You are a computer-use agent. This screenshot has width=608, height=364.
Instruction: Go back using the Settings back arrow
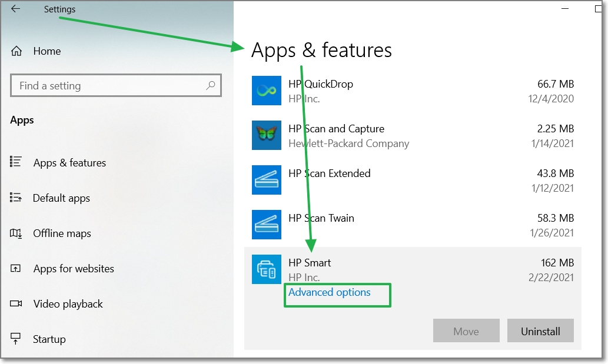tap(15, 8)
